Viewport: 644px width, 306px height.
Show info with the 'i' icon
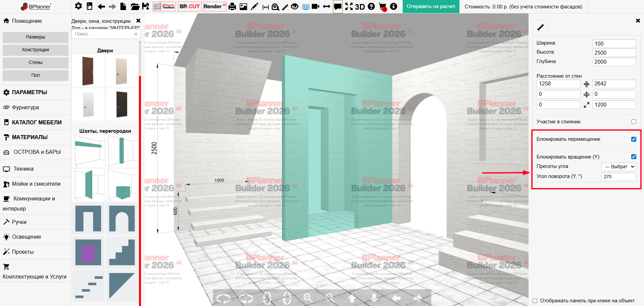394,6
